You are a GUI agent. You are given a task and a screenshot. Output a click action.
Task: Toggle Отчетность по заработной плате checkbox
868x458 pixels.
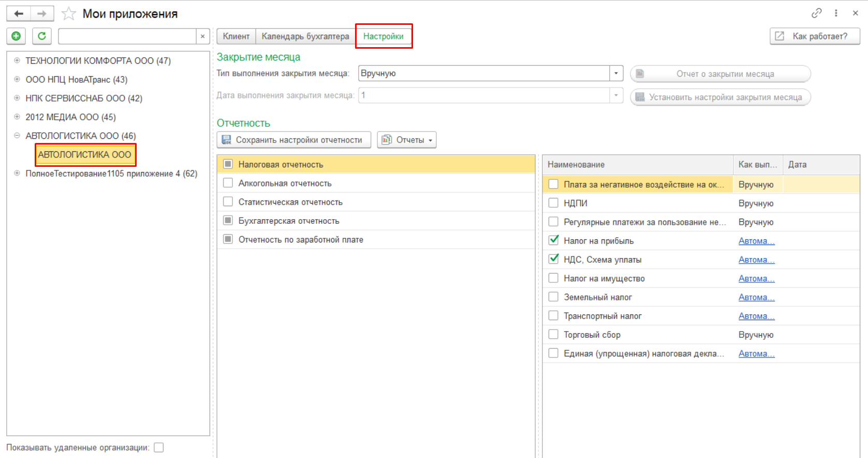point(228,239)
